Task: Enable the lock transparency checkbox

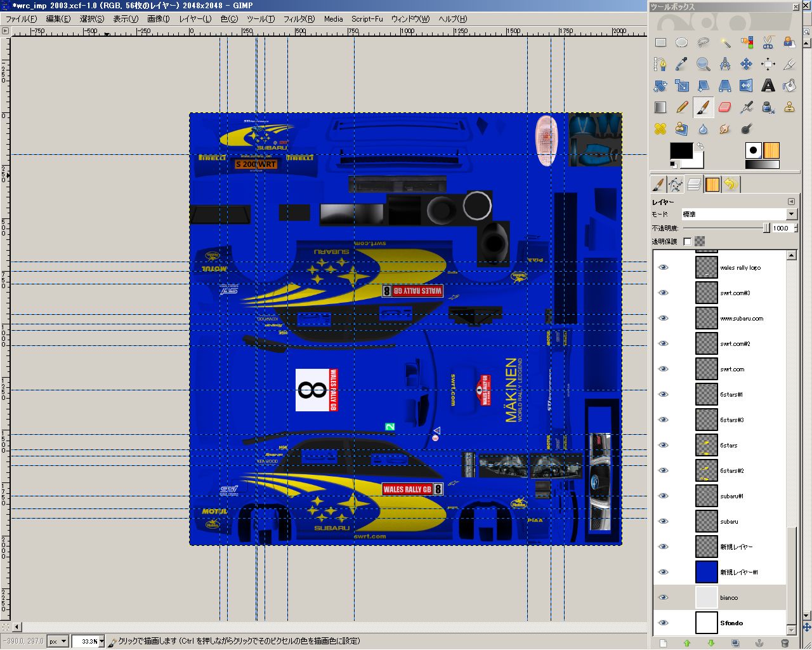Action: coord(687,241)
